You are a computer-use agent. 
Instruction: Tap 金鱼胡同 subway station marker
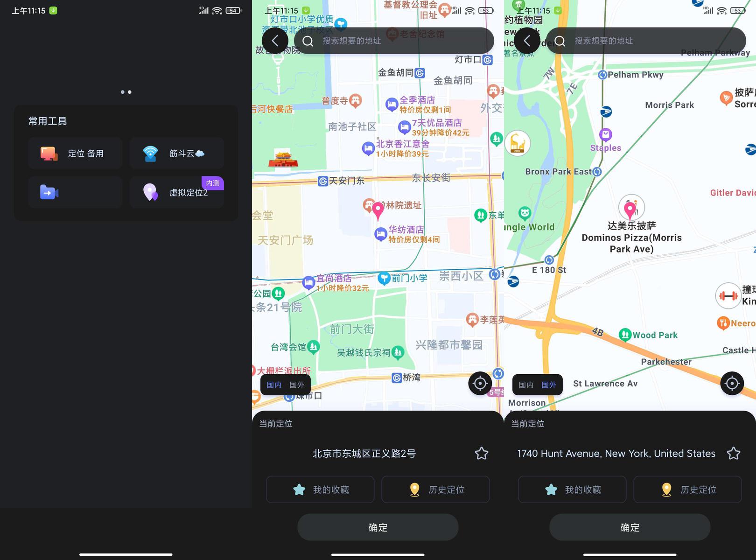click(420, 73)
